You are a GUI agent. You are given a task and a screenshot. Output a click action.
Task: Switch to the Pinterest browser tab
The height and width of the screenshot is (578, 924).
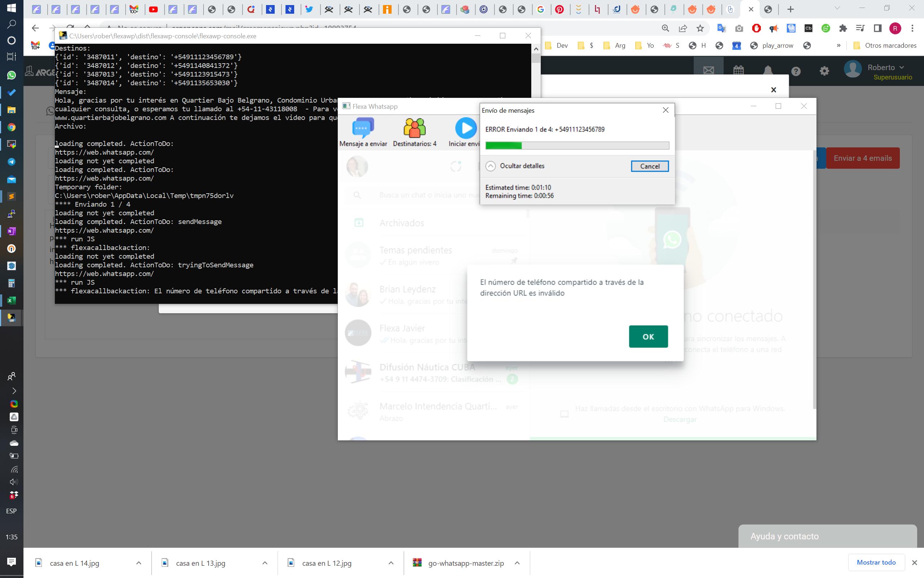click(x=559, y=9)
